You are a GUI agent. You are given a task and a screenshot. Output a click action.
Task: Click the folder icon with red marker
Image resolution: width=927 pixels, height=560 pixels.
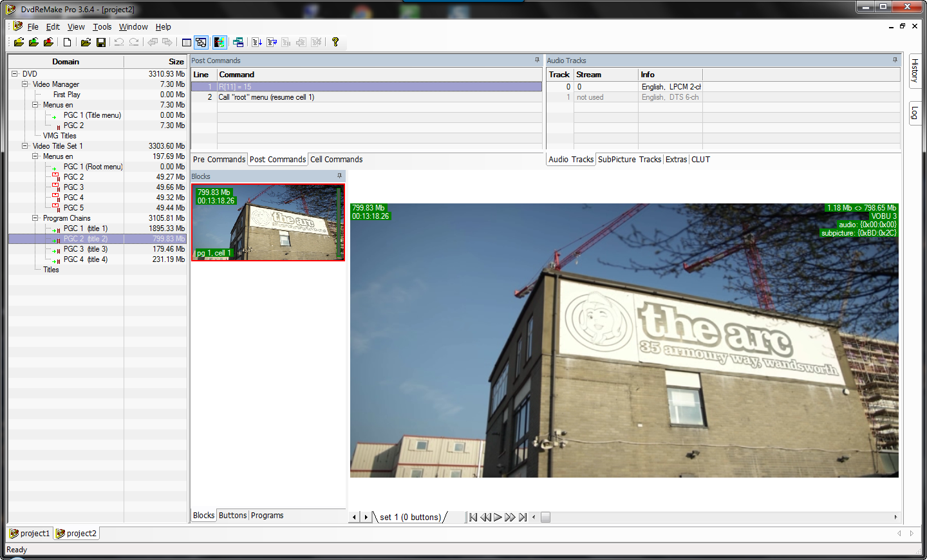coord(48,42)
